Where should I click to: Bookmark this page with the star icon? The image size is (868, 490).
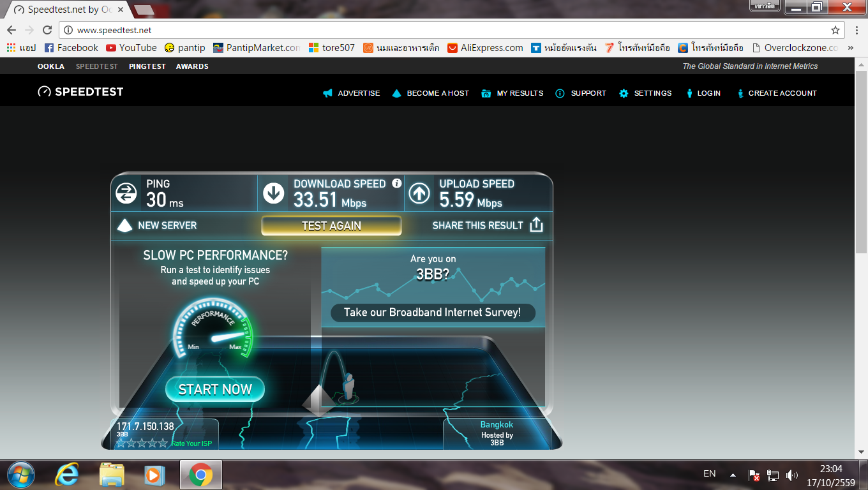coord(835,30)
